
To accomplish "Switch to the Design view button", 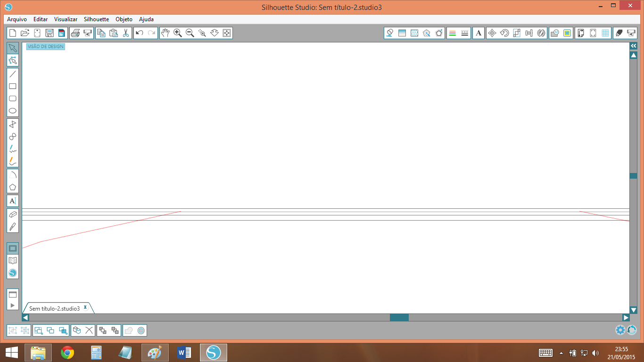I will pos(13,248).
